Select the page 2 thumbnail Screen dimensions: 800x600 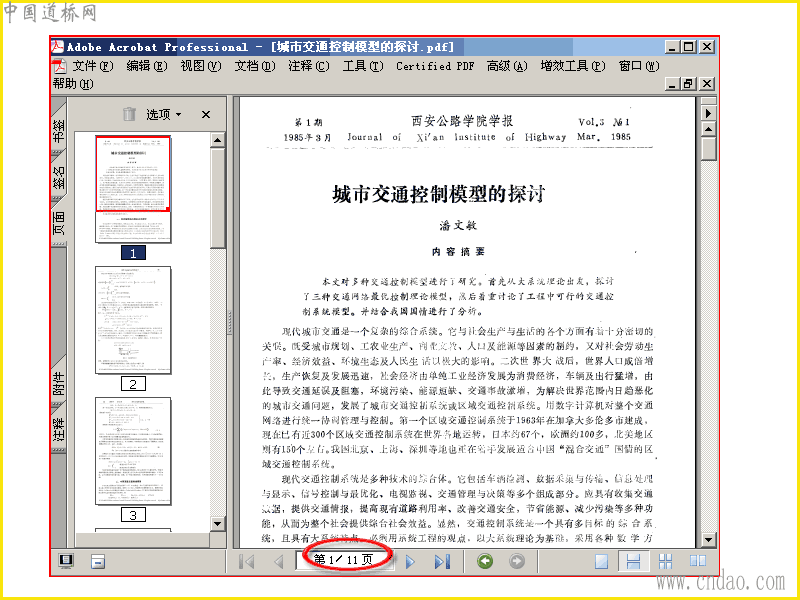pyautogui.click(x=133, y=320)
